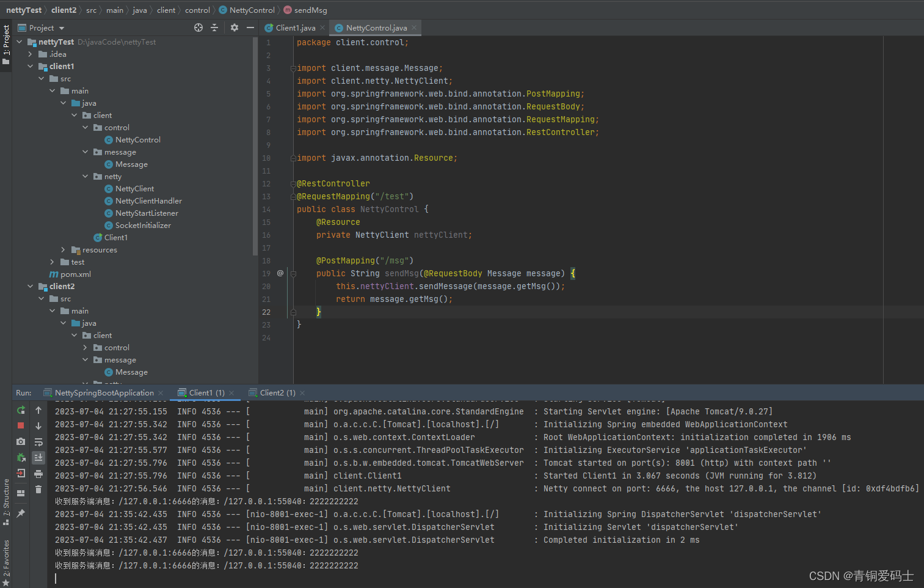The image size is (924, 588).
Task: Rerun Client1 with the green rerun icon
Action: (21, 410)
